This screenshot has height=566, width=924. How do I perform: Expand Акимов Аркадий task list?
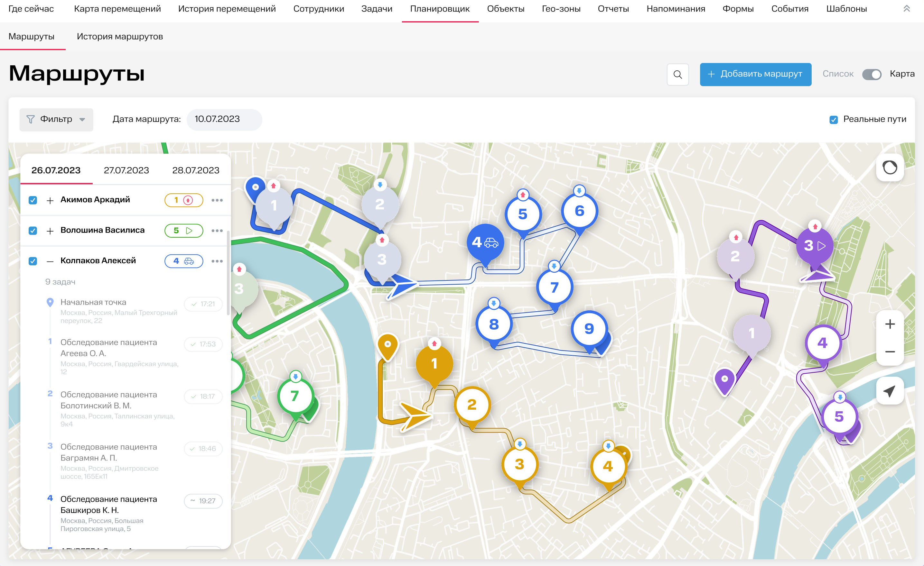click(50, 201)
